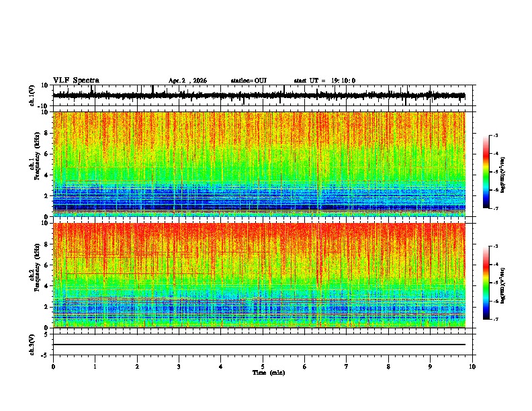Click the "VLF Spectra" title text
Screen dimensions: 532x411
76,81
